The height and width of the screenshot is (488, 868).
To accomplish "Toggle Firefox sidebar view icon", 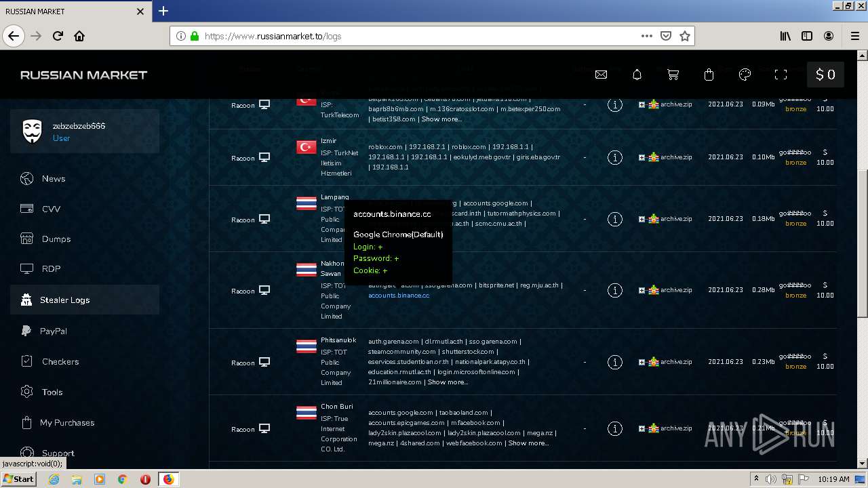I will pos(807,36).
